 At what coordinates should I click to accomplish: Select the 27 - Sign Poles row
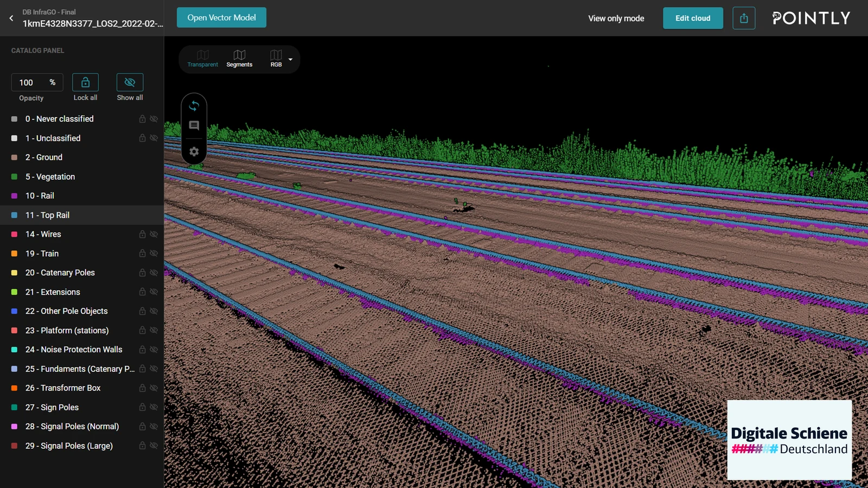[82, 407]
